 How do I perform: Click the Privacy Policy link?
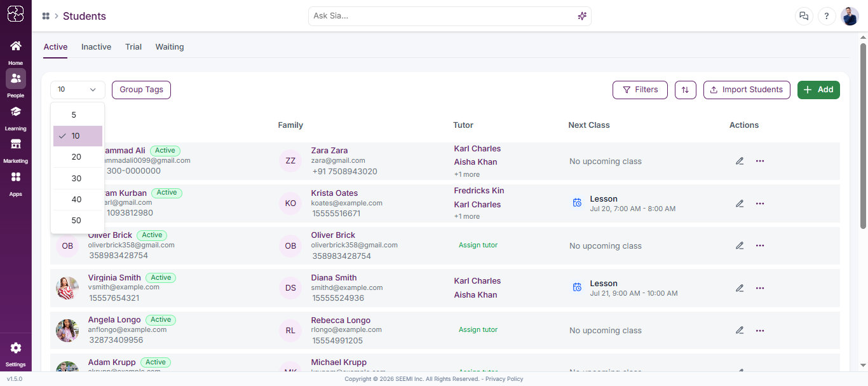click(504, 379)
